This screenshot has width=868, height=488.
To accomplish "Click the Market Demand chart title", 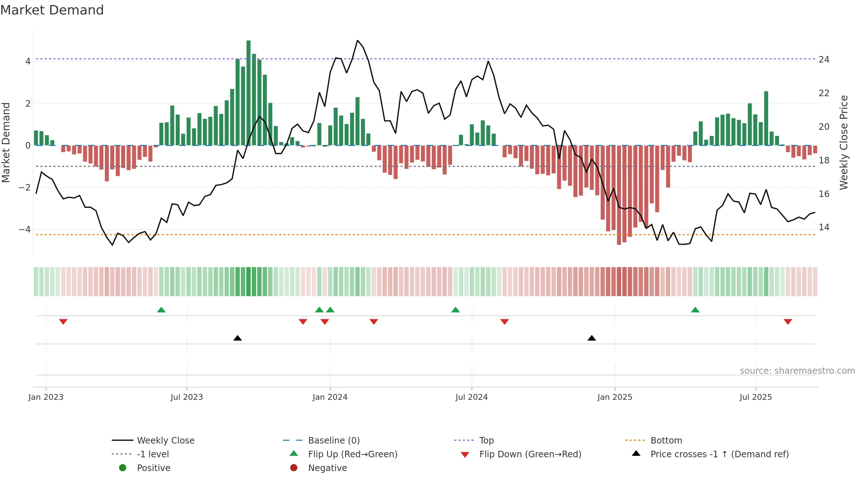I will coord(52,10).
